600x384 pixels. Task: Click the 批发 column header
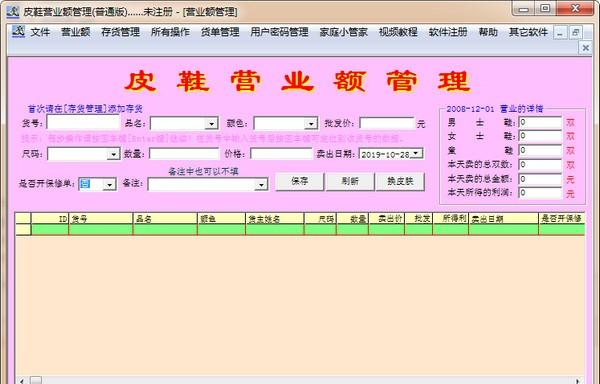(x=419, y=218)
